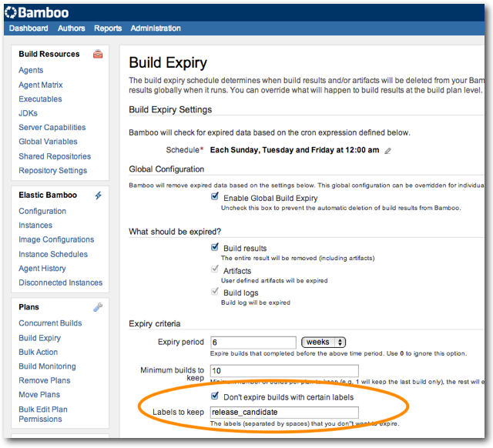The height and width of the screenshot is (448, 493).
Task: Open the Executables link
Action: point(40,99)
